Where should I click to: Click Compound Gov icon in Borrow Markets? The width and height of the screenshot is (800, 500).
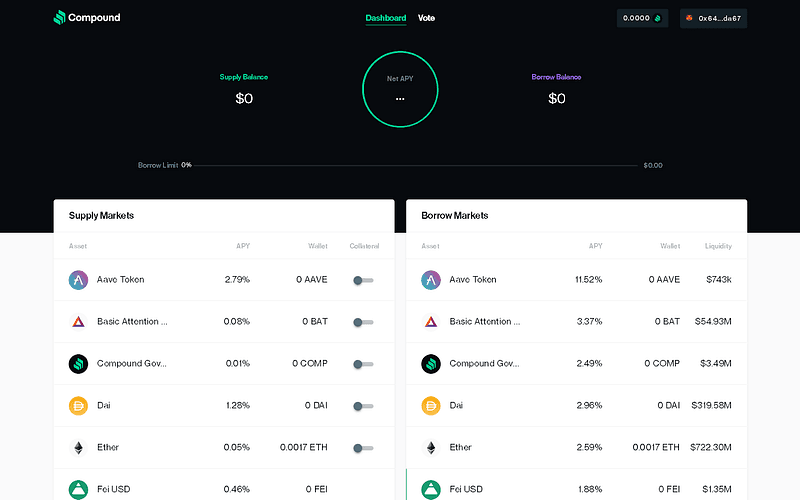(431, 364)
